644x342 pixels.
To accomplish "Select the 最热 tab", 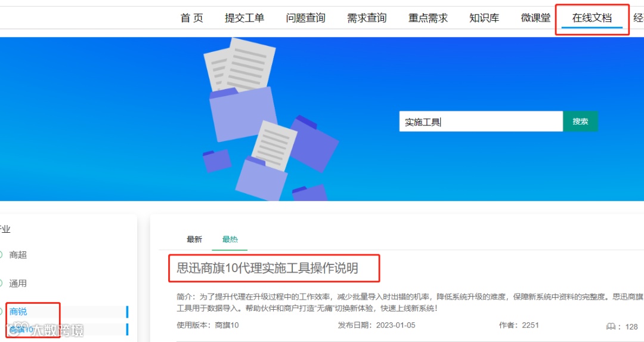I will pos(230,239).
